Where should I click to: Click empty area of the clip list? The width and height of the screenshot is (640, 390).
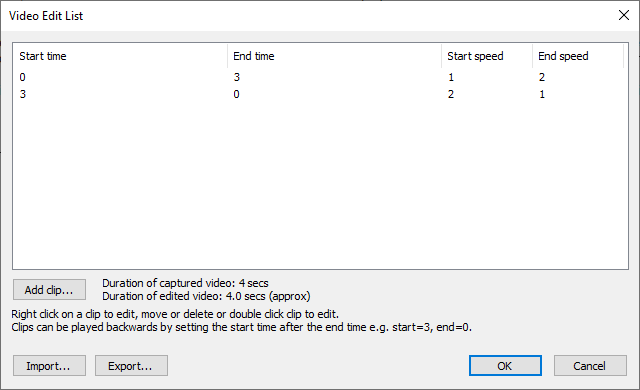320,184
